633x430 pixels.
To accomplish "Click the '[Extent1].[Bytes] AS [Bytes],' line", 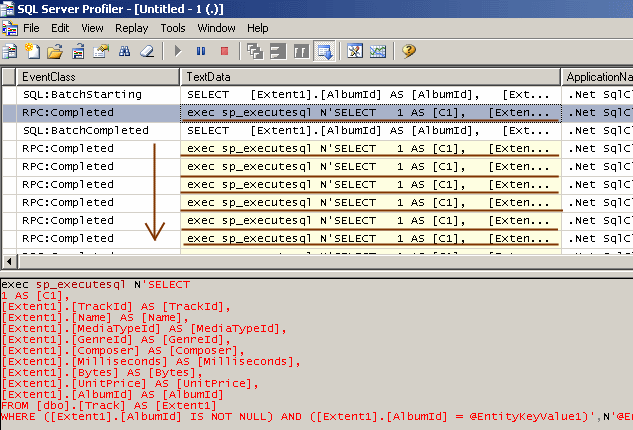I will pyautogui.click(x=102, y=372).
